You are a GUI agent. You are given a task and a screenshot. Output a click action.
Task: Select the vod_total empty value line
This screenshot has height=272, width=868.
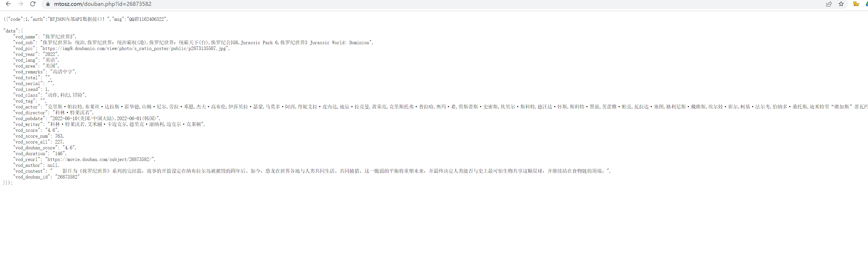(x=32, y=78)
